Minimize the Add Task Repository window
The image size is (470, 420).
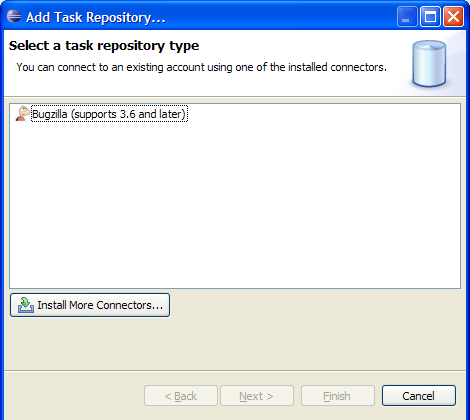407,16
